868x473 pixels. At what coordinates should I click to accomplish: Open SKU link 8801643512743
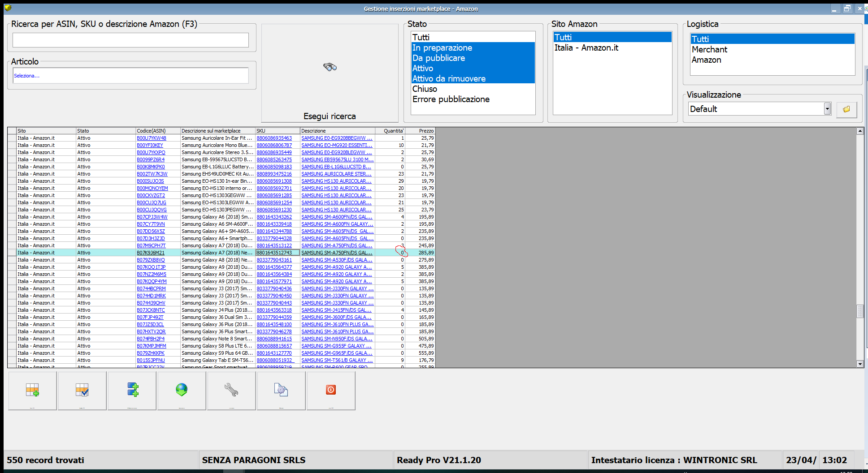pos(274,253)
